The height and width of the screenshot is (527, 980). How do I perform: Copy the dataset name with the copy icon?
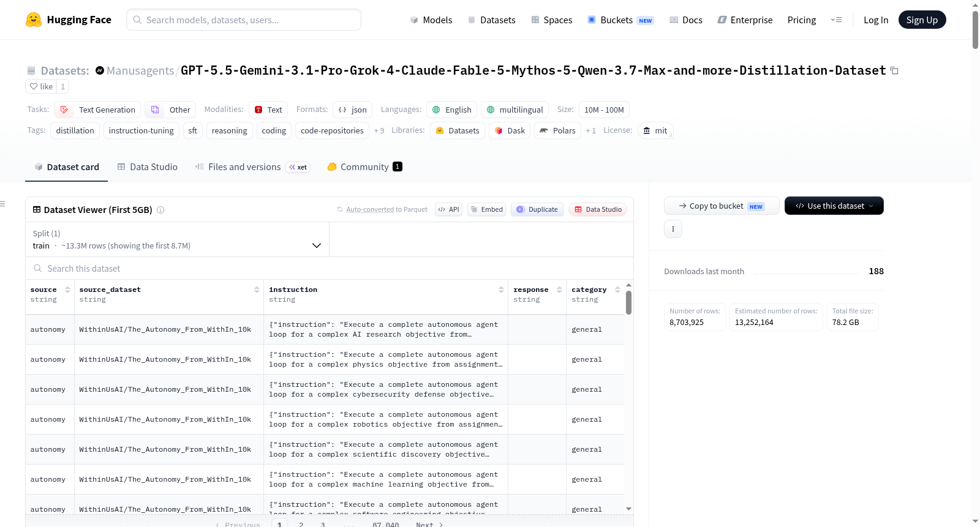894,71
